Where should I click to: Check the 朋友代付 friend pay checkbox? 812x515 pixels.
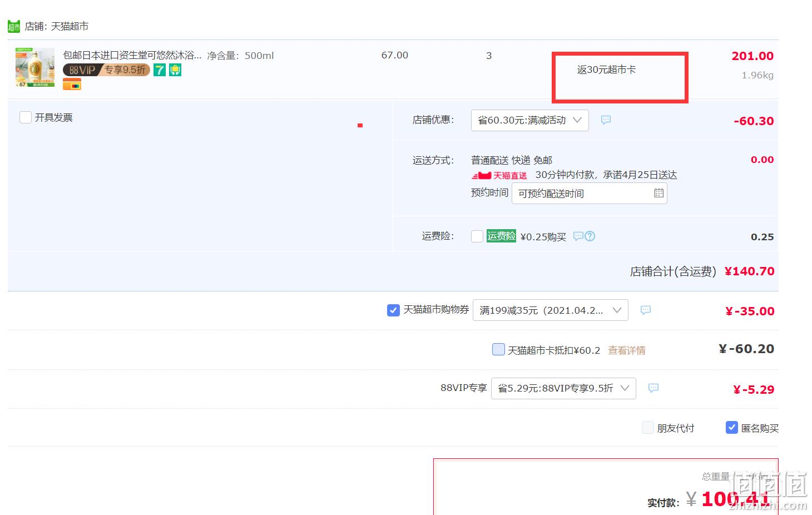(x=647, y=427)
